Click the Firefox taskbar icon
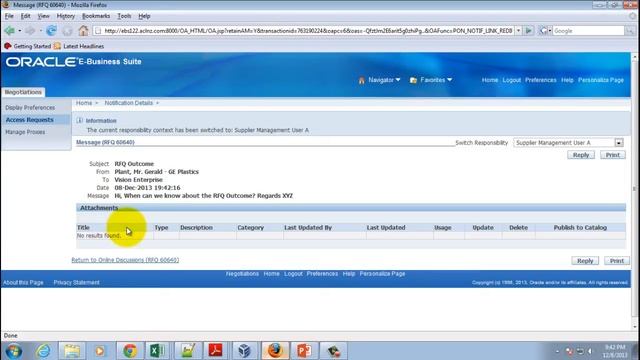The image size is (640, 360). pos(275,351)
